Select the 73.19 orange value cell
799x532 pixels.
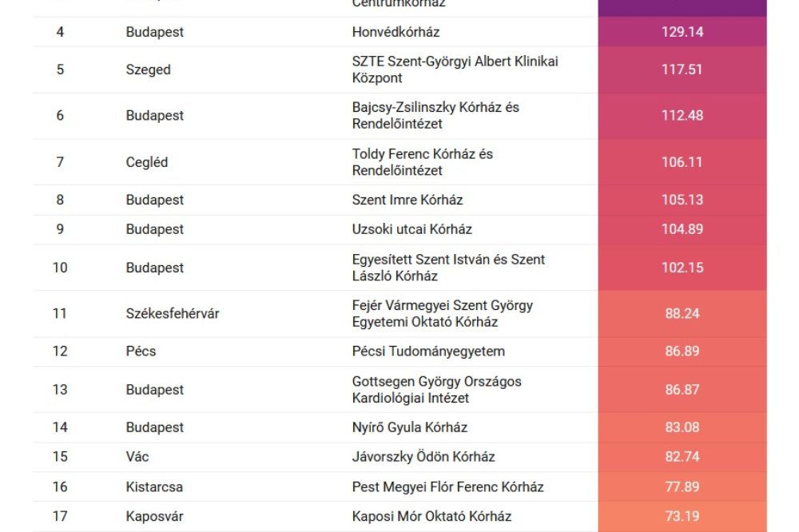pyautogui.click(x=682, y=516)
